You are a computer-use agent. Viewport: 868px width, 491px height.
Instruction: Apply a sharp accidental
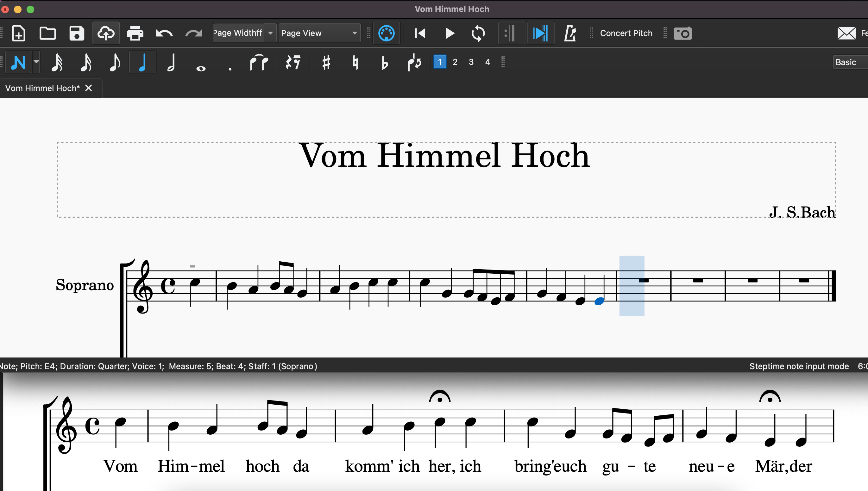[x=326, y=62]
